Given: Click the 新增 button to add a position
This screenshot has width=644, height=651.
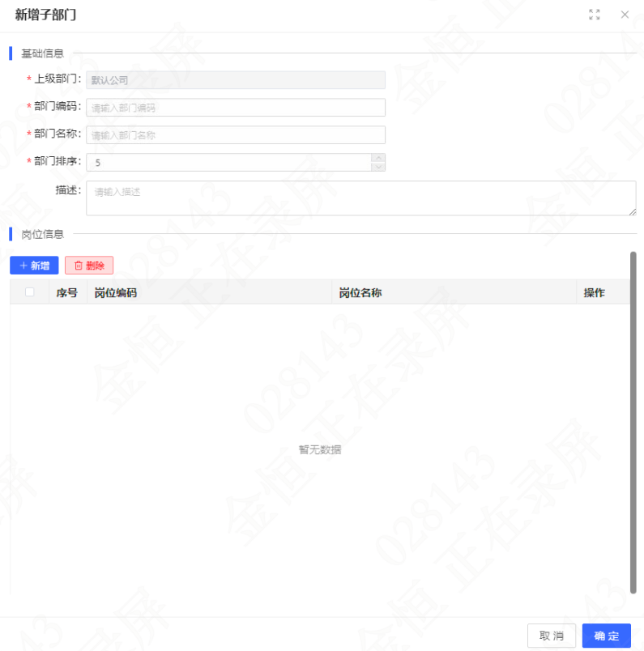Looking at the screenshot, I should click(x=34, y=266).
